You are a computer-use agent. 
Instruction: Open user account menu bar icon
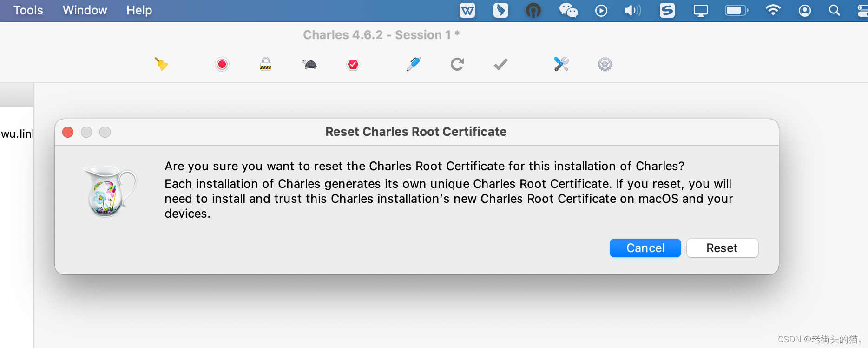coord(805,10)
